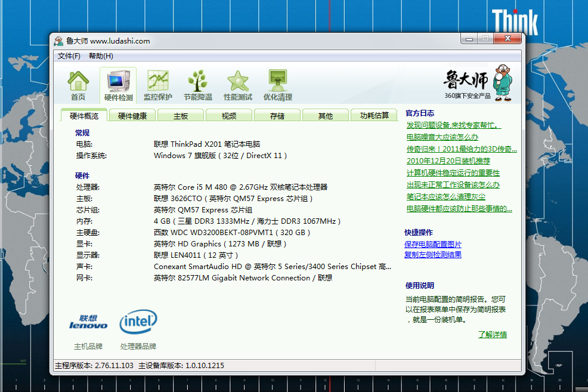588x392 pixels.
Task: Select the 联想 LEN4011 display text
Action: click(x=196, y=255)
